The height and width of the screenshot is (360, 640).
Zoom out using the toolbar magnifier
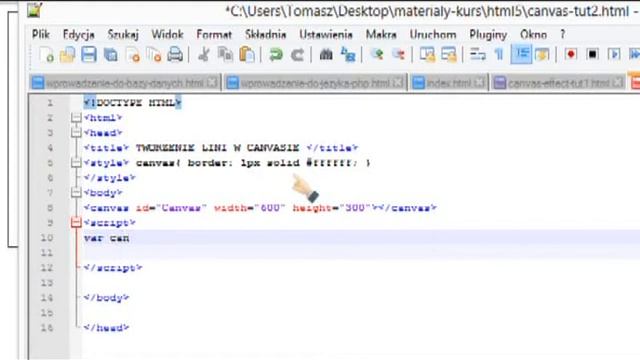click(x=398, y=54)
